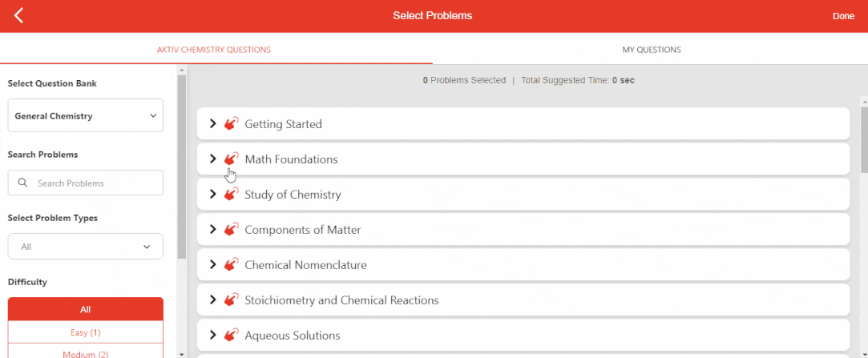Open the General Chemistry question bank dropdown
Image resolution: width=868 pixels, height=358 pixels.
[86, 115]
